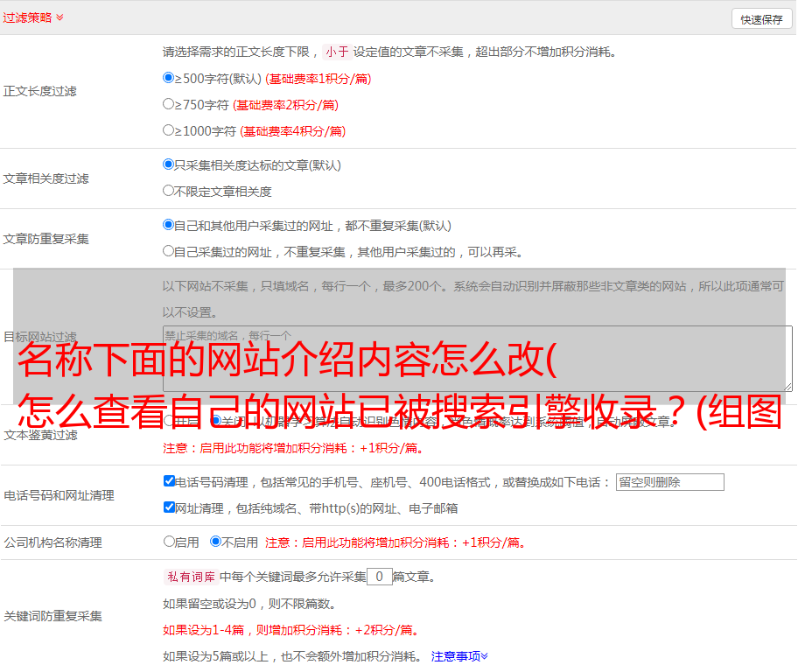Choose 自己采集过的网址，不重复采集 option
Image resolution: width=798 pixels, height=672 pixels.
click(169, 251)
